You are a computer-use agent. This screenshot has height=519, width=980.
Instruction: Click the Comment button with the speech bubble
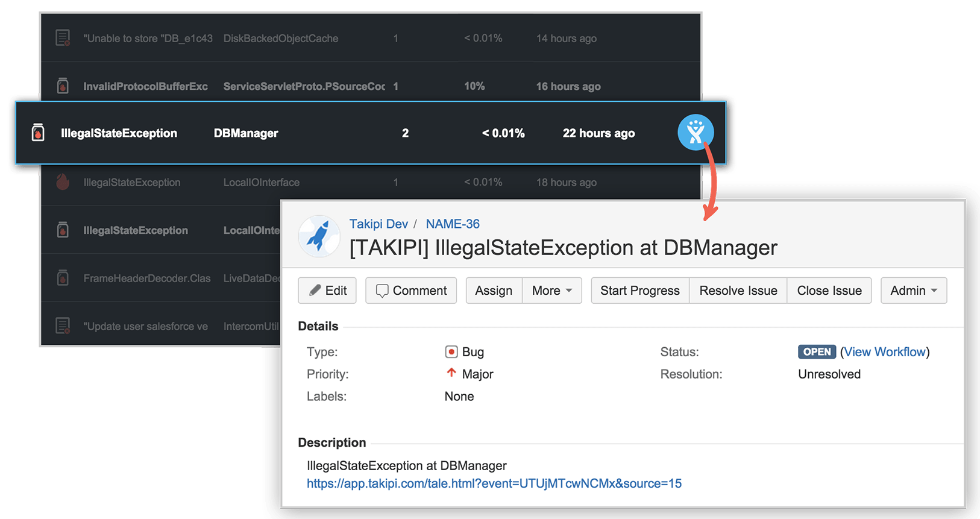pyautogui.click(x=411, y=291)
